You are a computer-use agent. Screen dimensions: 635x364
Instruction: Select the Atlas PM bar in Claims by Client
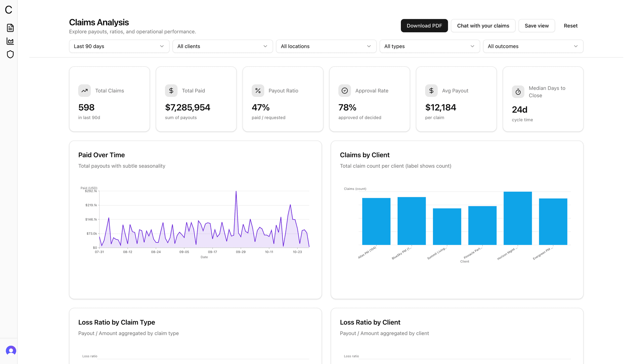pyautogui.click(x=376, y=221)
